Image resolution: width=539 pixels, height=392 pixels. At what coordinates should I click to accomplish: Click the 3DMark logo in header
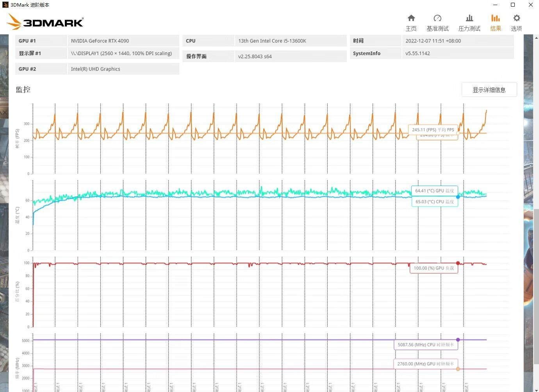click(x=46, y=22)
